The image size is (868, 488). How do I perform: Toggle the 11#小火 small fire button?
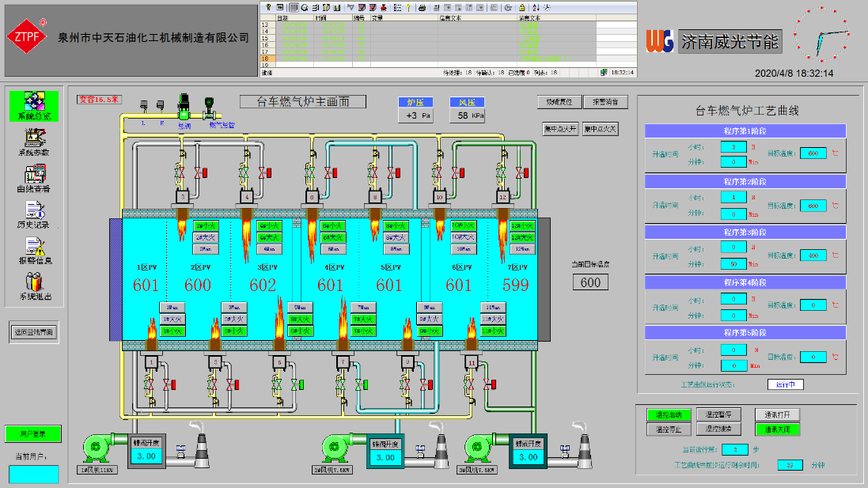[x=493, y=331]
